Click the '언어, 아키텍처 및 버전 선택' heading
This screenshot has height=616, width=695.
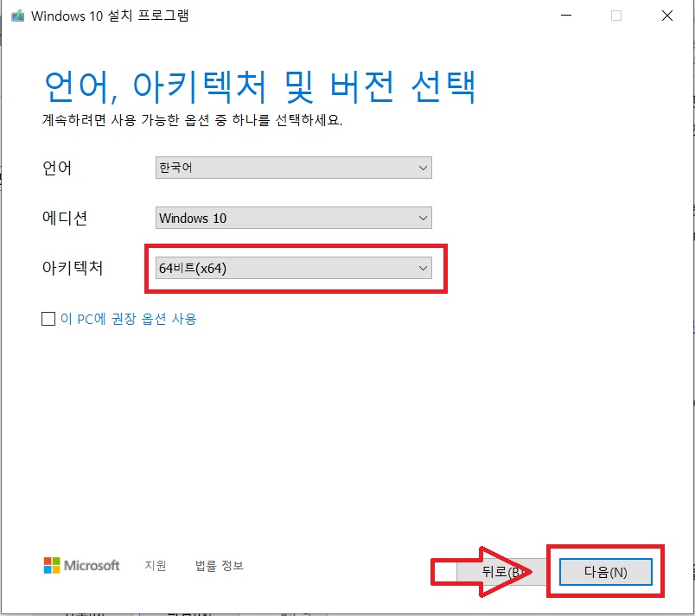coord(260,86)
